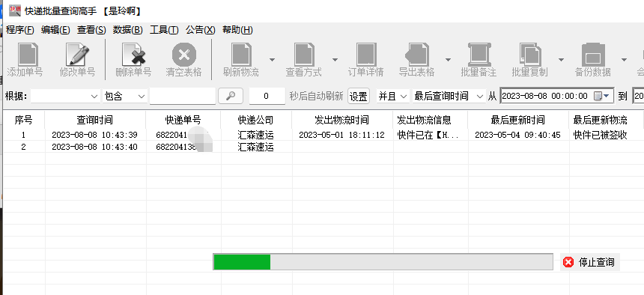Open the 公告(X) menu
The width and height of the screenshot is (644, 295).
(201, 30)
